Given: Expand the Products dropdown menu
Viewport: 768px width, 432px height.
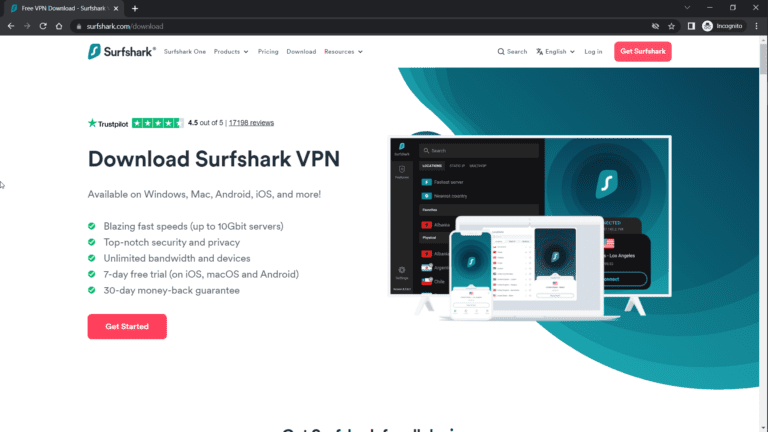Looking at the screenshot, I should coord(231,51).
